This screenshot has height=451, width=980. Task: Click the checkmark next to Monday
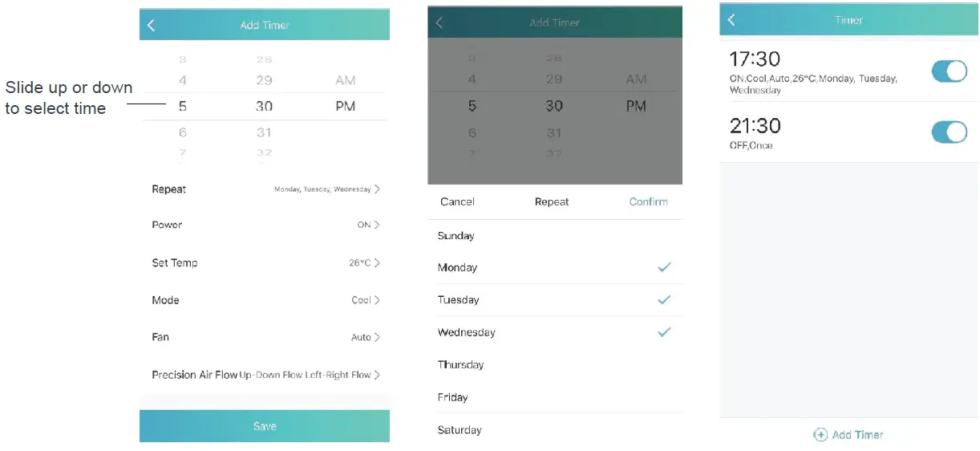click(664, 267)
